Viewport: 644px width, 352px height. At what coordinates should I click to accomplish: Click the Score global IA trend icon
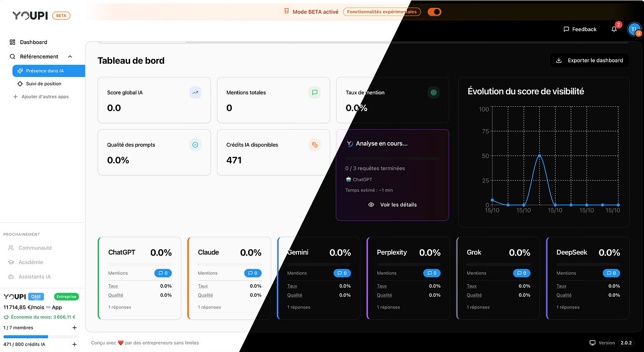coord(195,93)
